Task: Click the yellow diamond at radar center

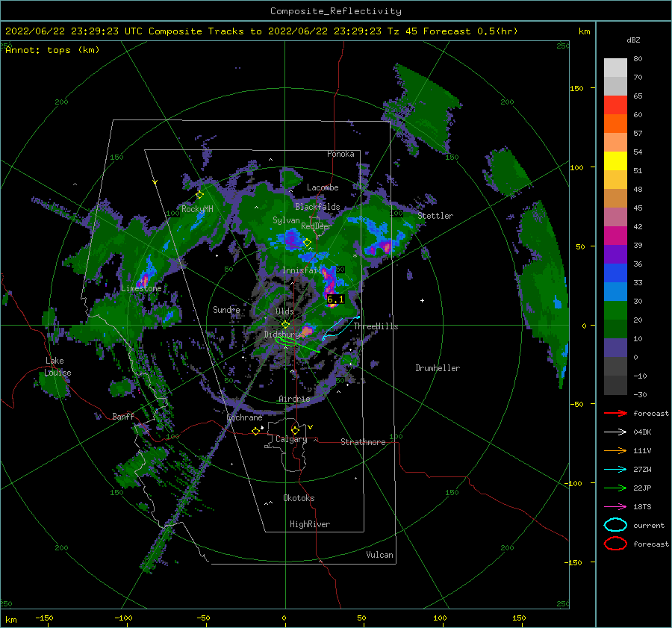Action: pos(285,325)
